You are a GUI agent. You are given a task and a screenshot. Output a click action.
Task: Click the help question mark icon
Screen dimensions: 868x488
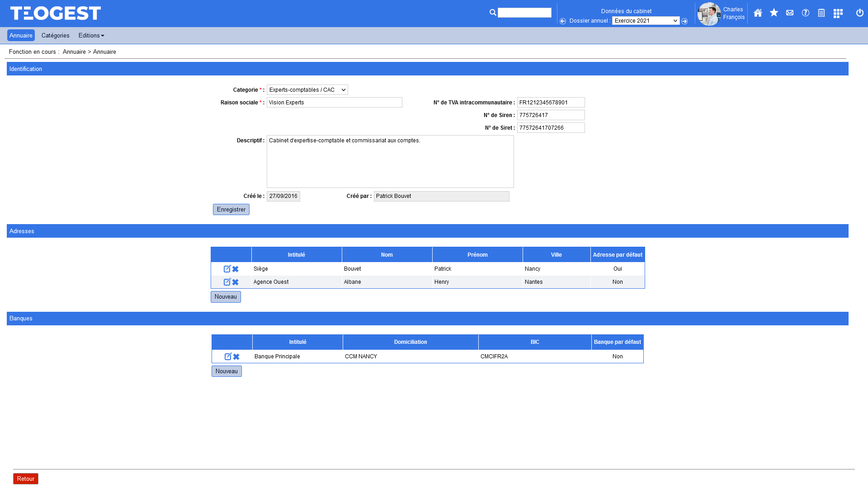[806, 13]
